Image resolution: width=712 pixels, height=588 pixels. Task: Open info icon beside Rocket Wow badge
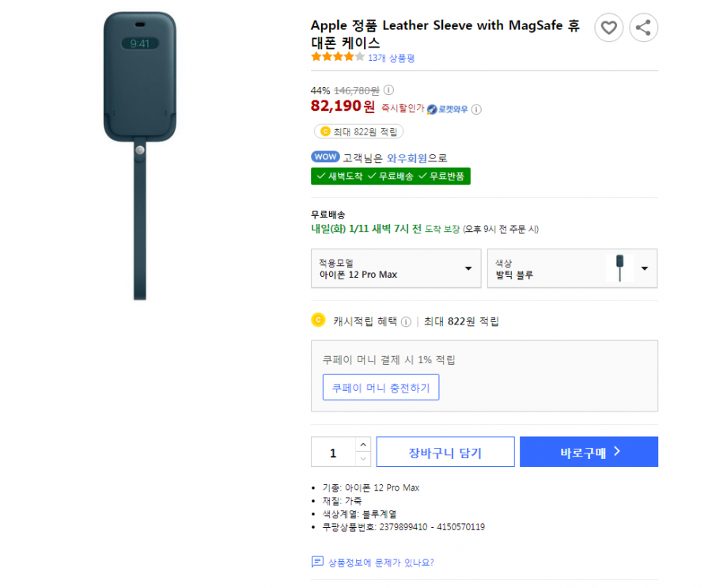[476, 109]
